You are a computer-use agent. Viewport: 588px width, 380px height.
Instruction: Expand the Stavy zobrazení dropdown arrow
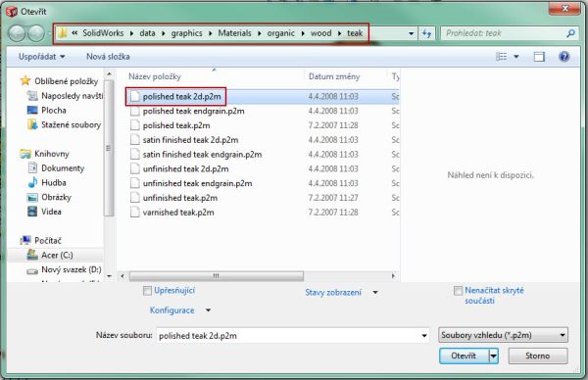(375, 292)
